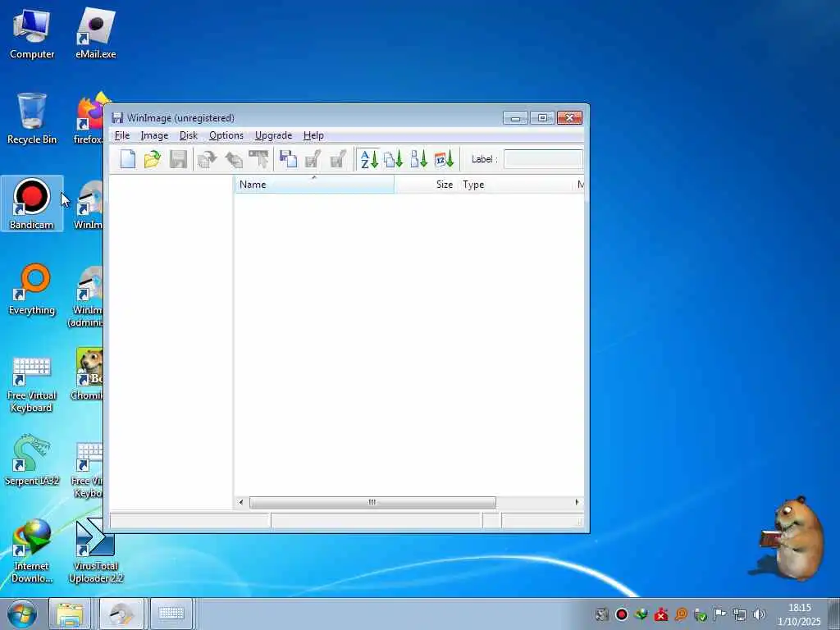The height and width of the screenshot is (630, 840).
Task: Open an image with the folder icon
Action: (x=153, y=159)
